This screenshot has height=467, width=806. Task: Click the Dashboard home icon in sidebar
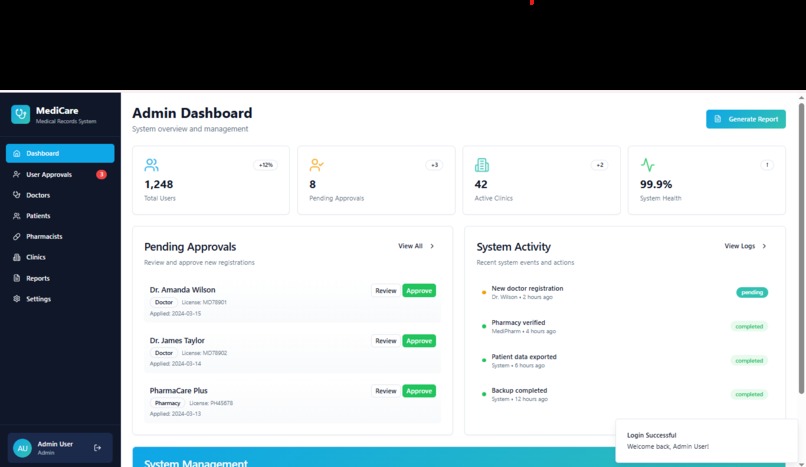click(x=16, y=153)
